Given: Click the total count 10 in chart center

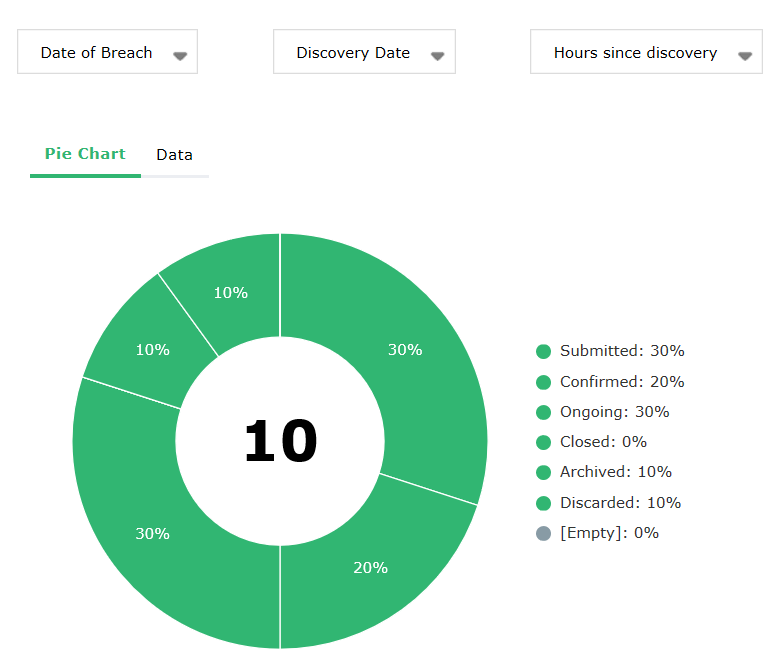Looking at the screenshot, I should pos(280,441).
